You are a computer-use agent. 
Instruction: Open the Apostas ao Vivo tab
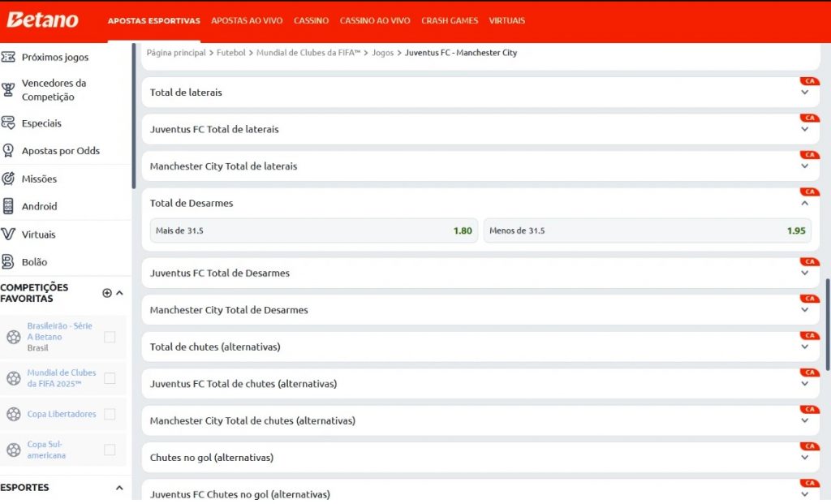click(247, 20)
